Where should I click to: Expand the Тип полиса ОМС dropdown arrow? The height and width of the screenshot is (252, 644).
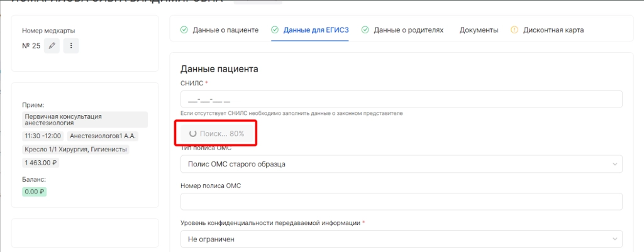tap(614, 165)
